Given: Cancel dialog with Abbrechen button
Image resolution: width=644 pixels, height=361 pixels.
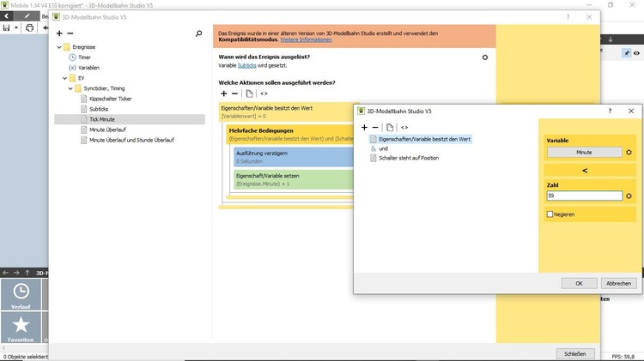Looking at the screenshot, I should 618,284.
